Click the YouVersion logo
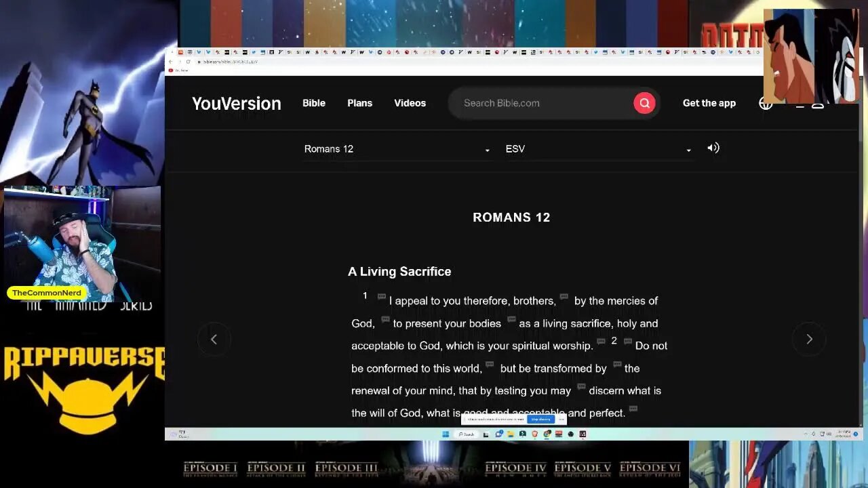Viewport: 868px width, 488px height. (x=237, y=103)
